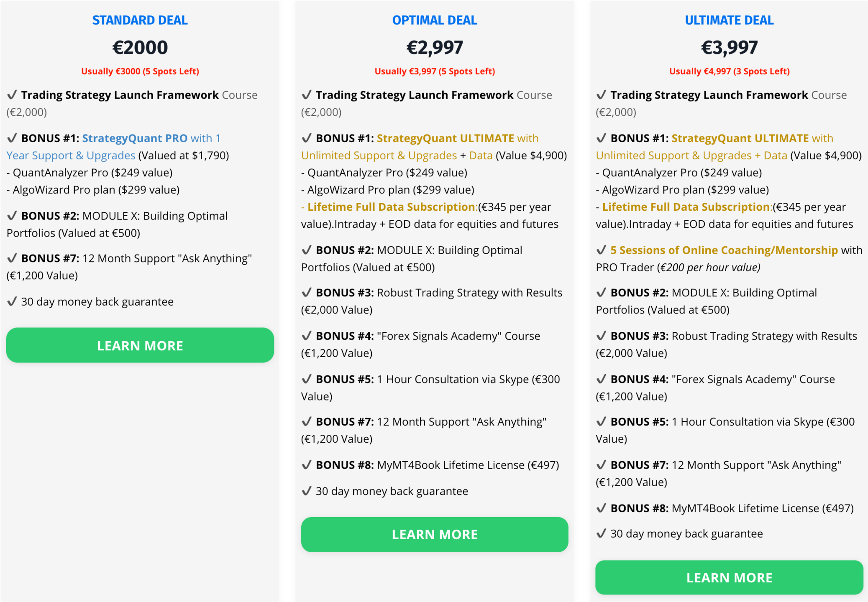Click checkmark beside Standard Deal's money back guarantee
The image size is (868, 602).
tap(12, 301)
